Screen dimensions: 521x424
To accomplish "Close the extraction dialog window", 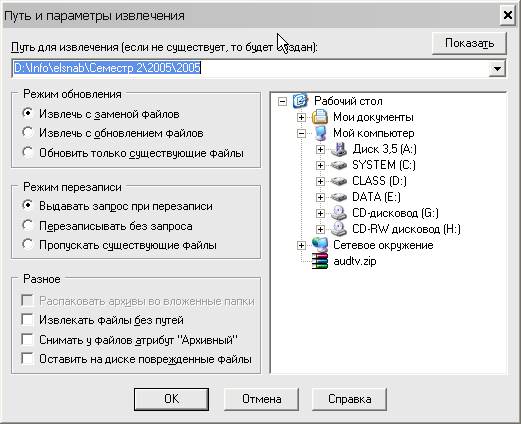I will click(508, 15).
